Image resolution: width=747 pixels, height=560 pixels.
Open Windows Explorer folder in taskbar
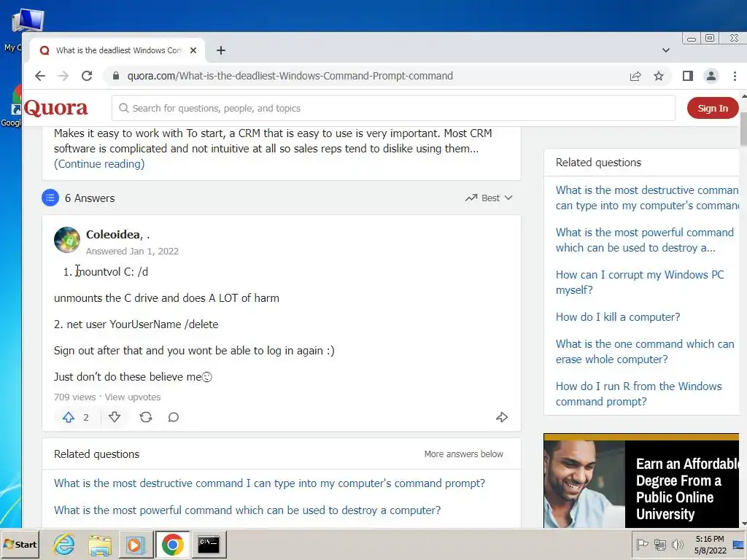pos(99,544)
